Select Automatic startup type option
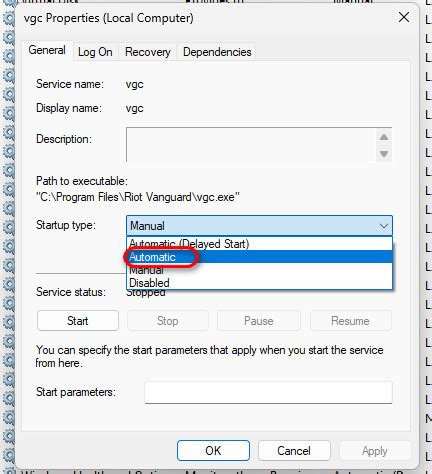The width and height of the screenshot is (432, 474). [x=259, y=257]
